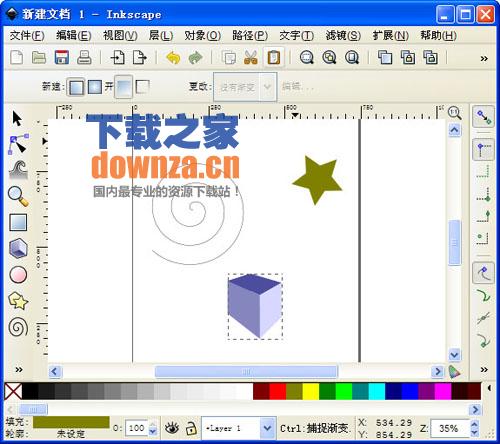Select the Tweak wave tool
Viewport: 500px width, 444px height.
click(x=18, y=169)
